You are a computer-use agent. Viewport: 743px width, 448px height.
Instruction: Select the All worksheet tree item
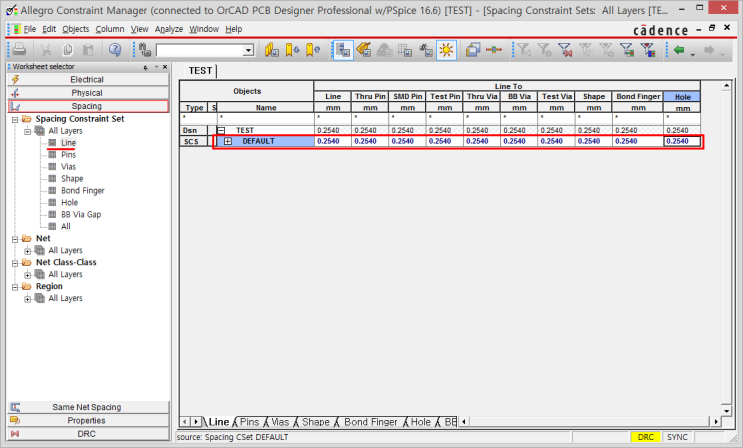click(65, 227)
